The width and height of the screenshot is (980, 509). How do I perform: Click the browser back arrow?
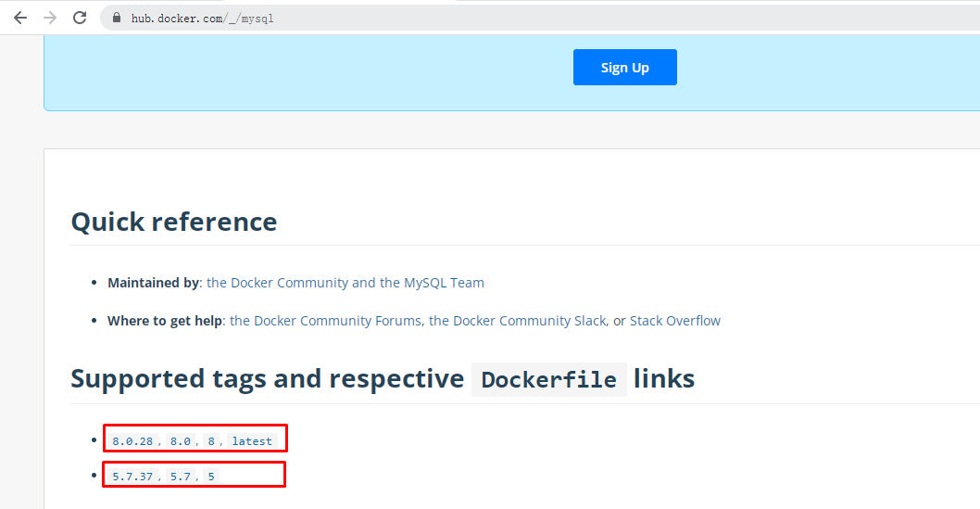(x=20, y=18)
